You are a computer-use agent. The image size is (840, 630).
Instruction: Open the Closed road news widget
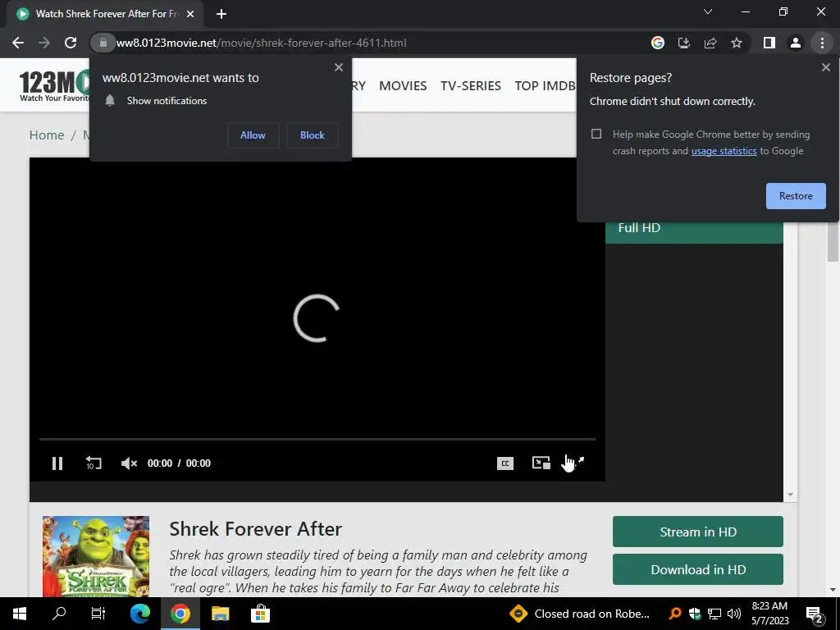click(x=578, y=614)
